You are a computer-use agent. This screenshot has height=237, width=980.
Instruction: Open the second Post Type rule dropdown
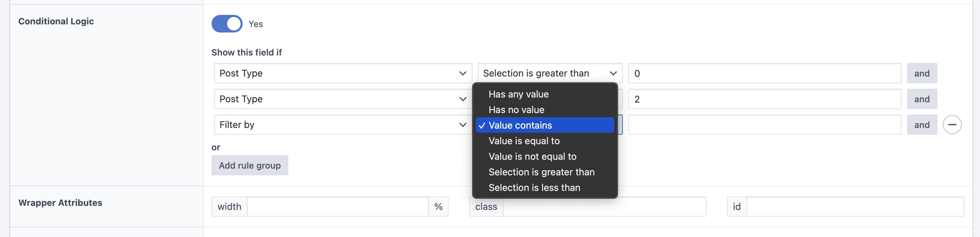click(341, 99)
